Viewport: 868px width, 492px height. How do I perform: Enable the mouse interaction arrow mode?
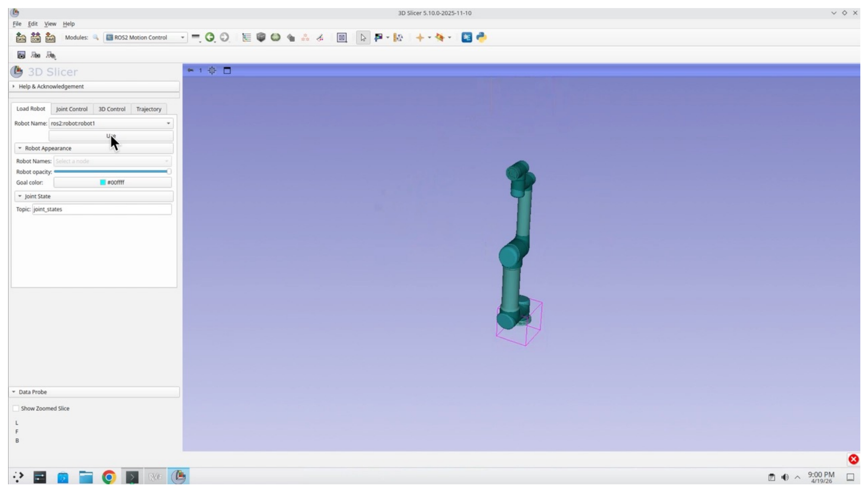(x=363, y=38)
